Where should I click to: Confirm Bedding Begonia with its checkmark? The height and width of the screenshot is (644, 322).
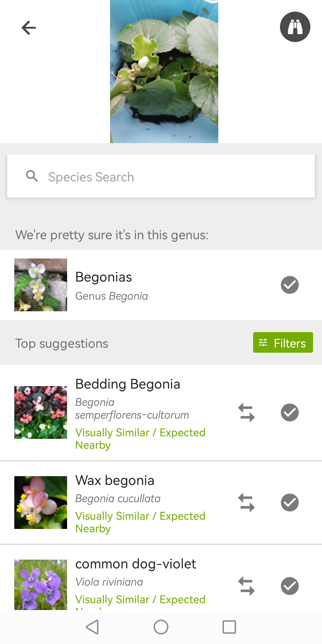click(x=290, y=413)
